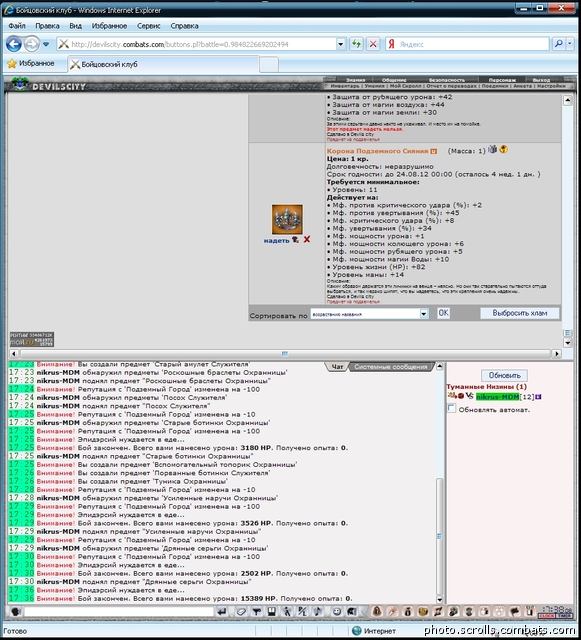Open the Настройки link
Viewport: 581px width, 640px height.
click(x=551, y=86)
